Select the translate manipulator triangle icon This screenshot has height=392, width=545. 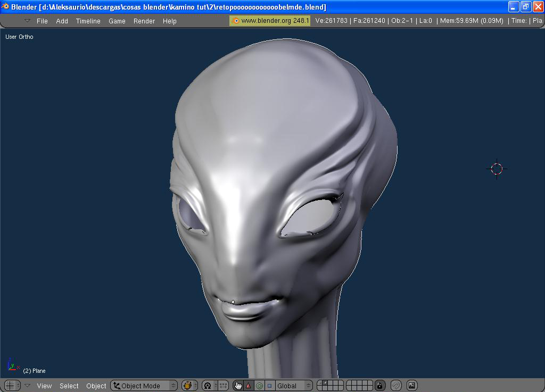tap(248, 386)
